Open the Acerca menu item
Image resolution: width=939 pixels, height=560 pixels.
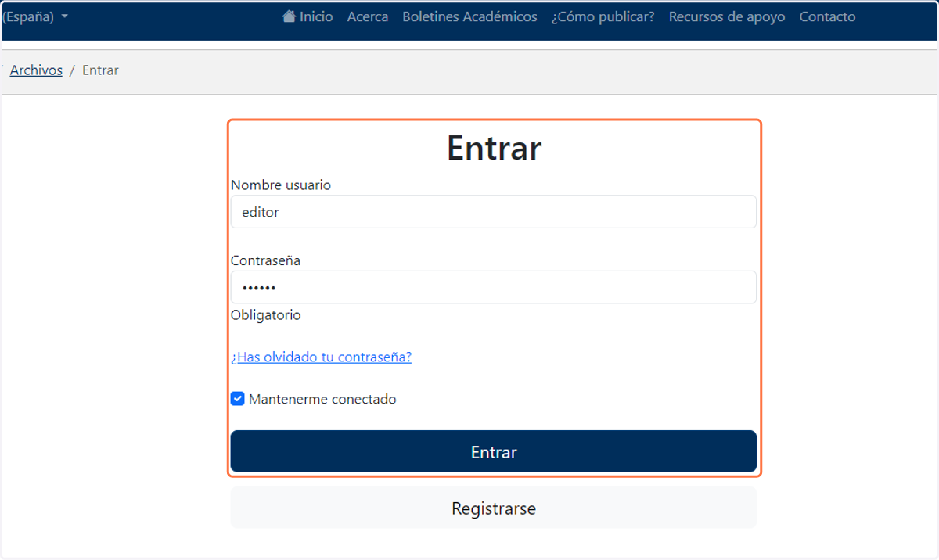368,16
